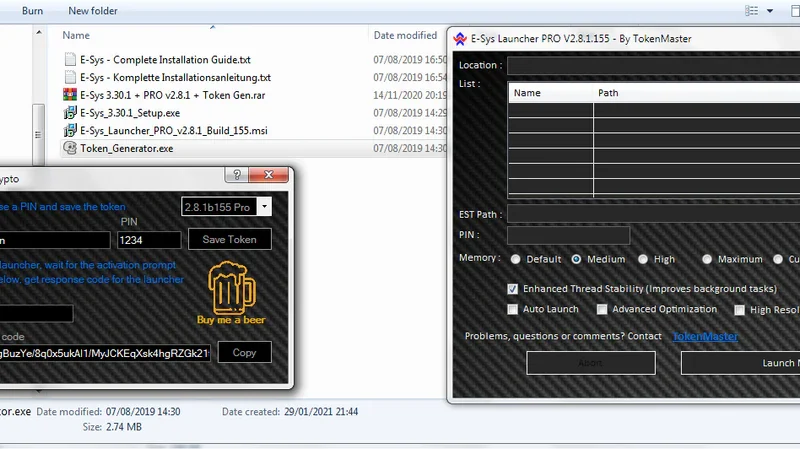Image resolution: width=800 pixels, height=449 pixels.
Task: Click the help question mark button
Action: click(x=237, y=176)
